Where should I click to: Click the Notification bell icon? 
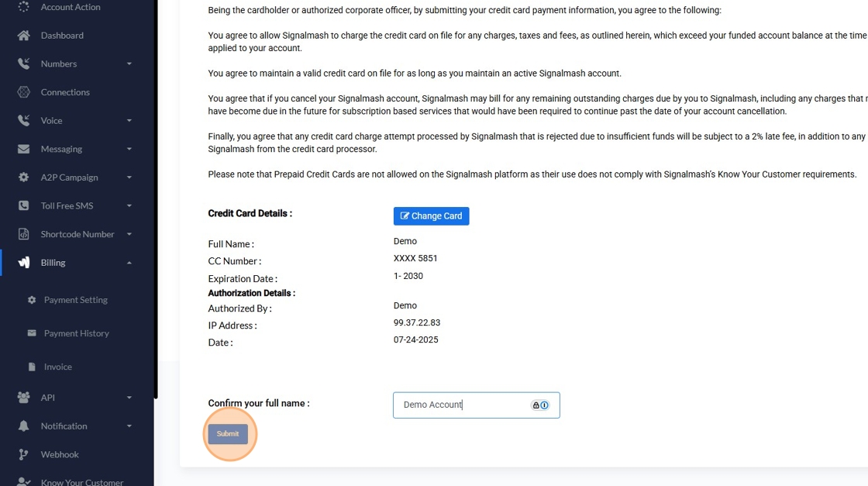point(24,426)
